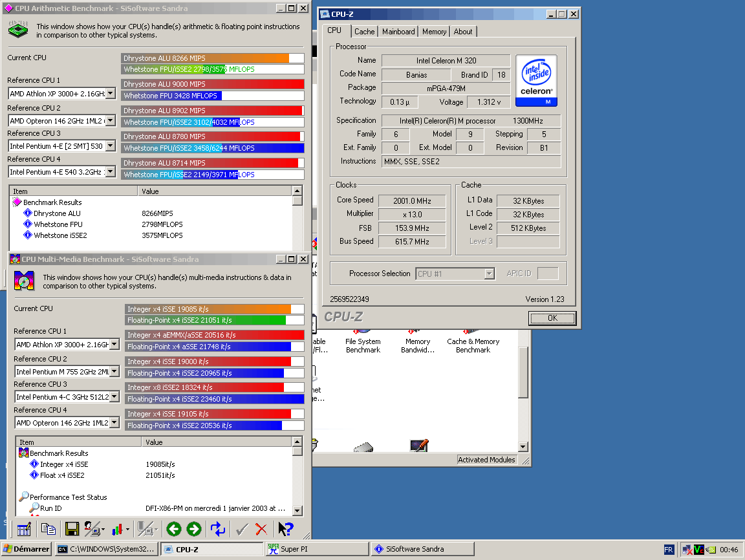
Task: Click the user and computer connection icon
Action: pos(94,529)
